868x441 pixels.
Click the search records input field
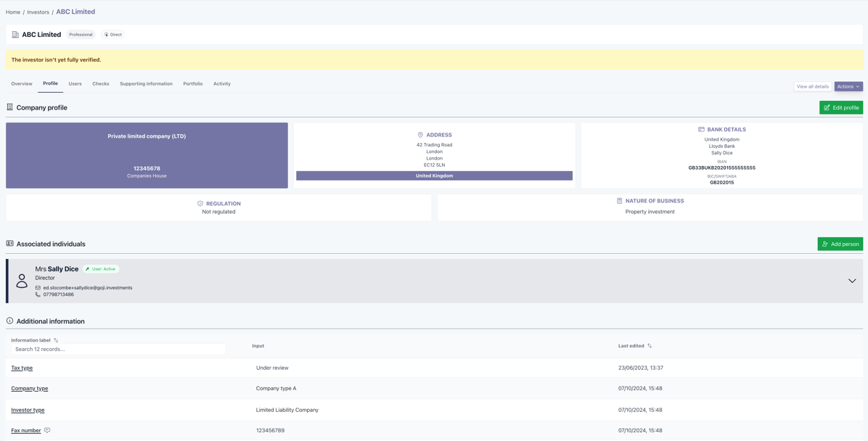point(116,349)
